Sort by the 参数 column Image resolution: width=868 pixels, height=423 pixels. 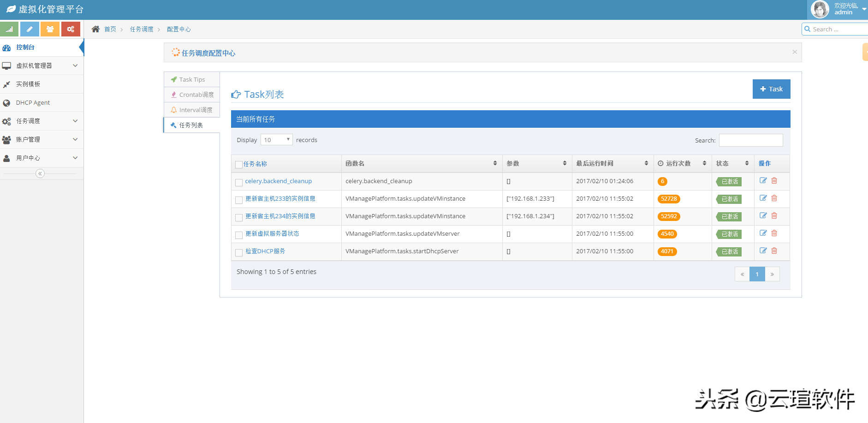click(x=537, y=163)
